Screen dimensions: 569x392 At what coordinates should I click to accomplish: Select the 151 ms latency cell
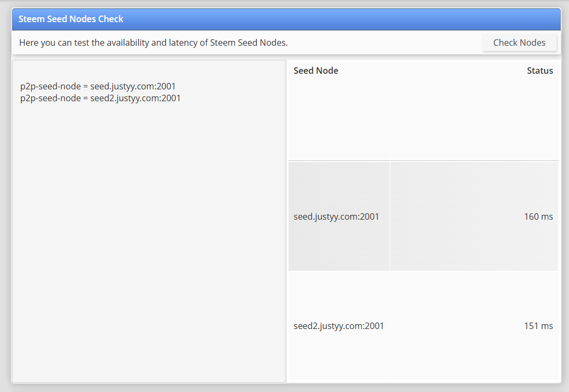pos(474,326)
